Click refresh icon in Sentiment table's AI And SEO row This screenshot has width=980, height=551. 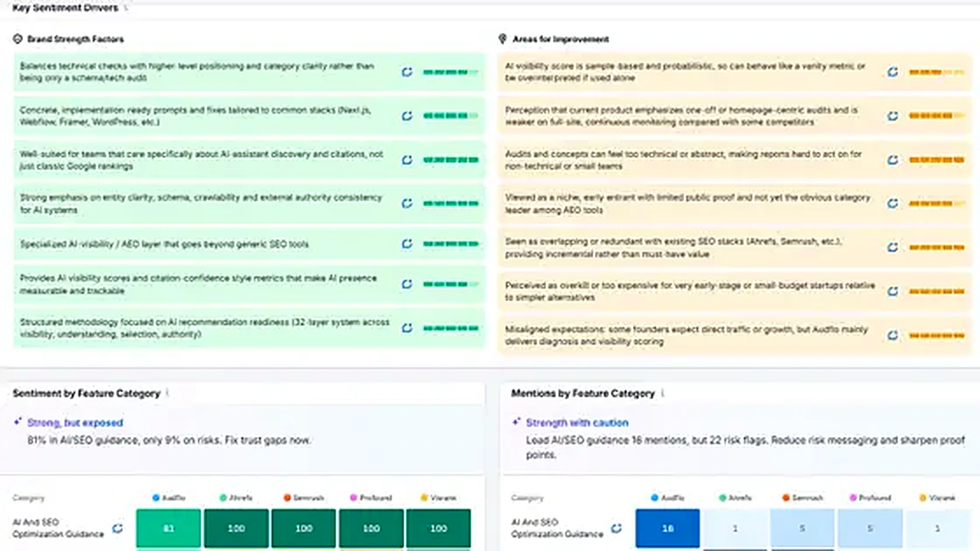118,528
